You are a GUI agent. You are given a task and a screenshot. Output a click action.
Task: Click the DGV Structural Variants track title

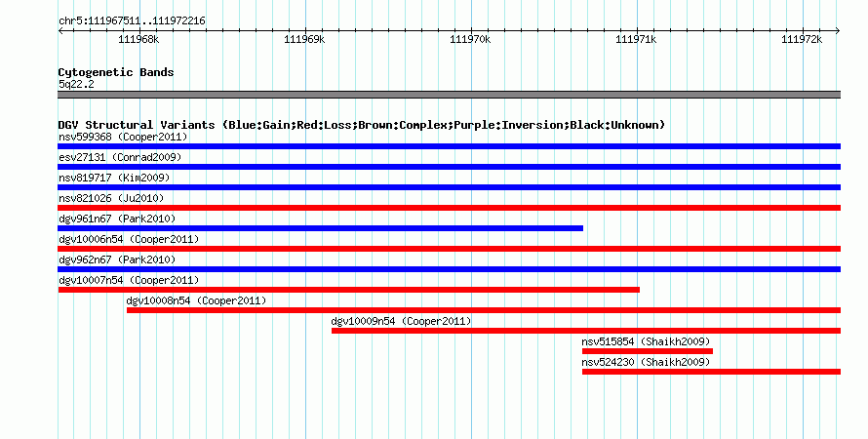pos(362,125)
